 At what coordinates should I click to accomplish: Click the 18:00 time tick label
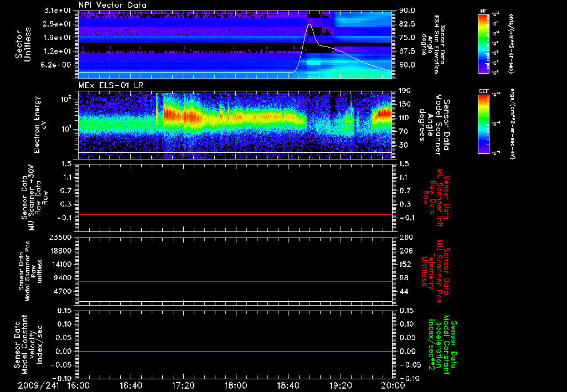coord(236,386)
